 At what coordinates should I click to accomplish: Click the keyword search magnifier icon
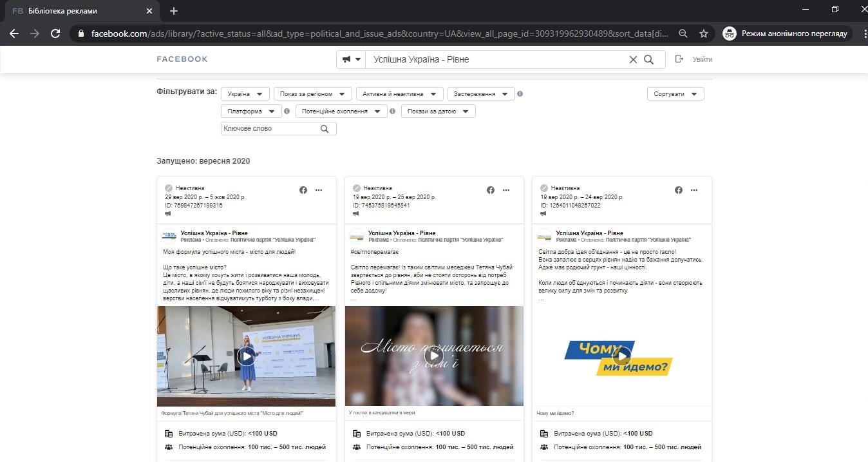point(325,129)
